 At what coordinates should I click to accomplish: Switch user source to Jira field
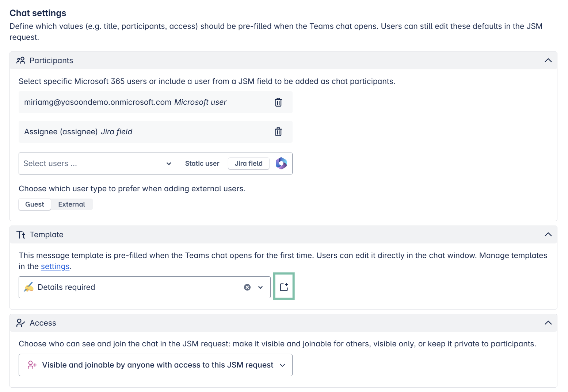pyautogui.click(x=248, y=164)
